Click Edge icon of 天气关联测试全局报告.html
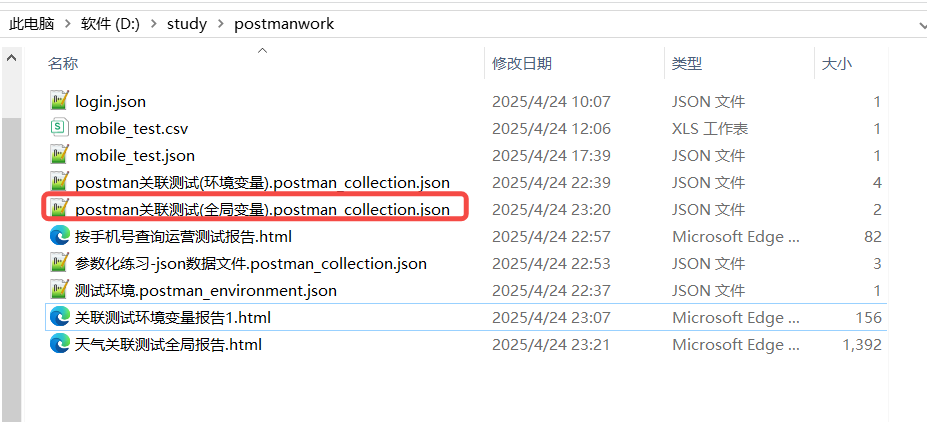 59,344
